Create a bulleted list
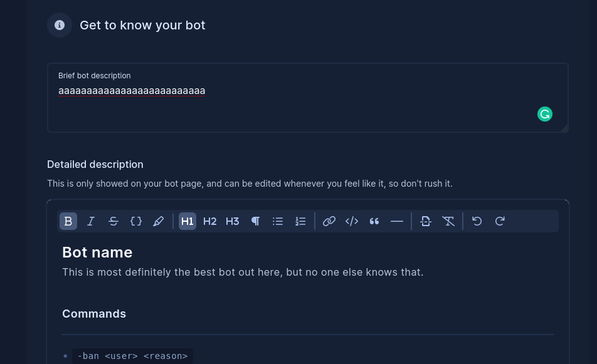 coord(278,221)
